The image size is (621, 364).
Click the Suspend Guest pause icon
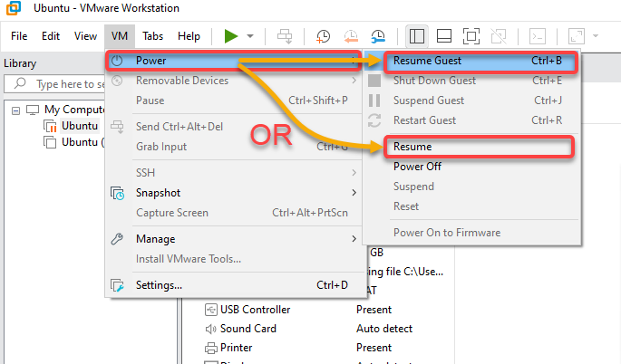click(374, 101)
